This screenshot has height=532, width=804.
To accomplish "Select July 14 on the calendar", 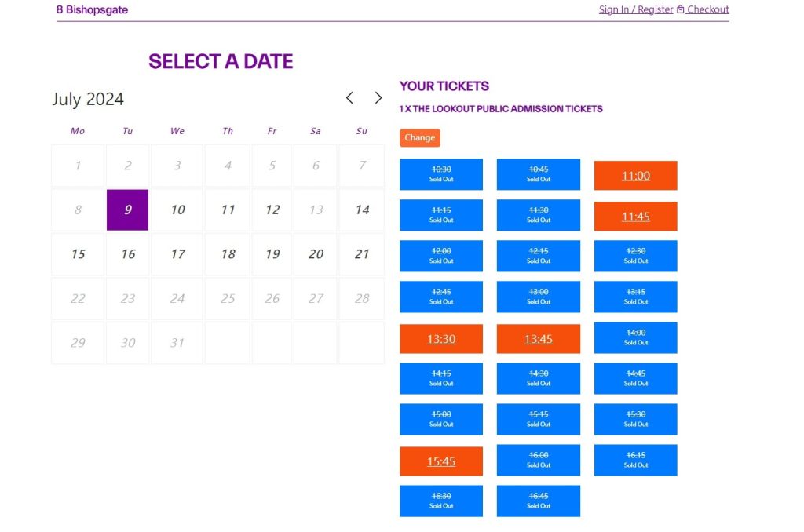I will (x=362, y=210).
